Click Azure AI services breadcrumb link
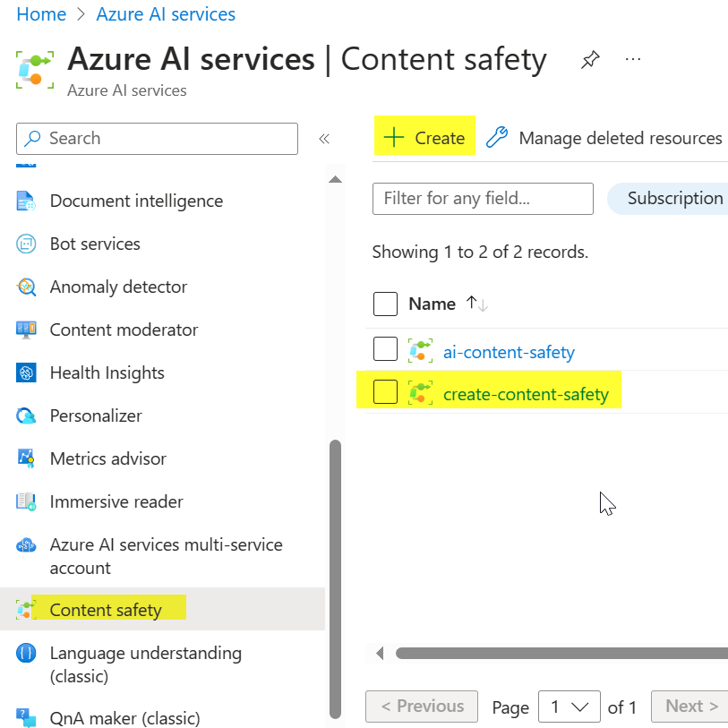 [x=166, y=14]
